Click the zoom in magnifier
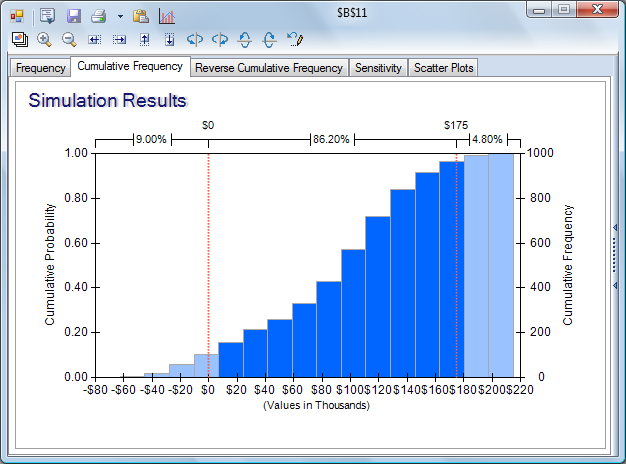Viewport: 626px width, 464px height. [45, 39]
